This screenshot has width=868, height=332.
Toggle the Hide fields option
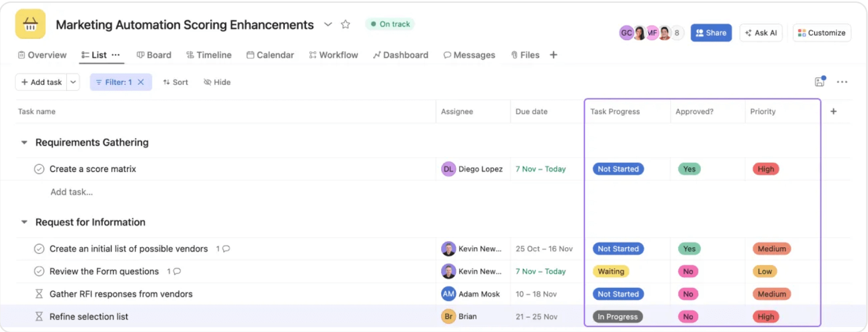(x=217, y=82)
